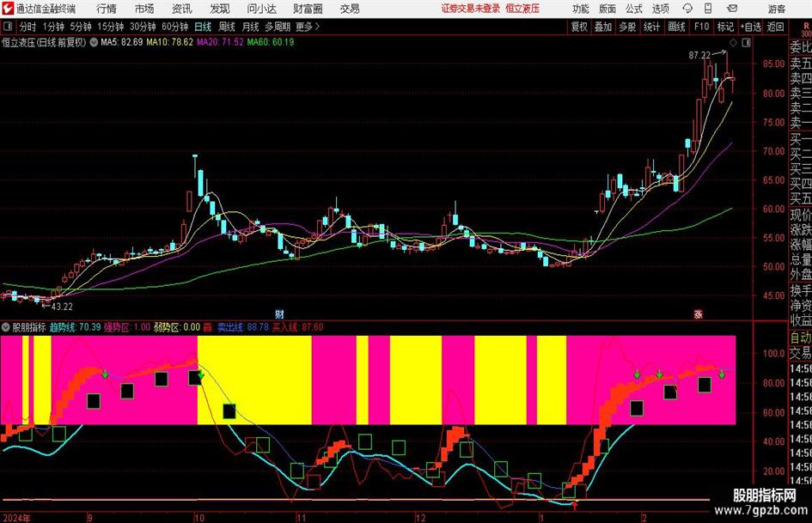The height and width of the screenshot is (523, 812).
Task: Click the mobile phone icon
Action: click(708, 9)
